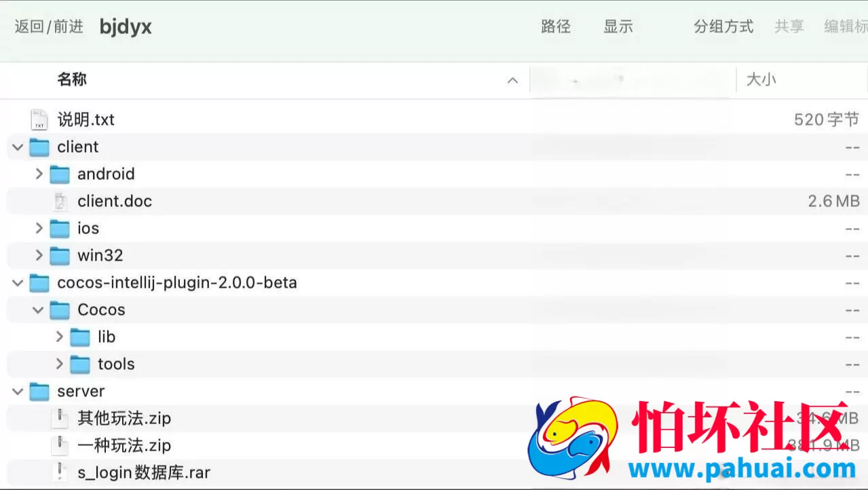
Task: Select the ios folder name
Action: (88, 229)
